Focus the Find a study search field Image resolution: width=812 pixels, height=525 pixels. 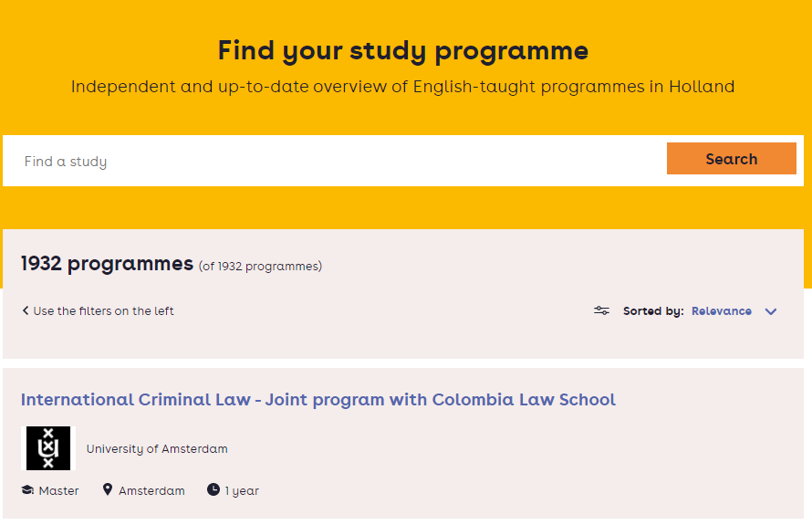pos(335,162)
